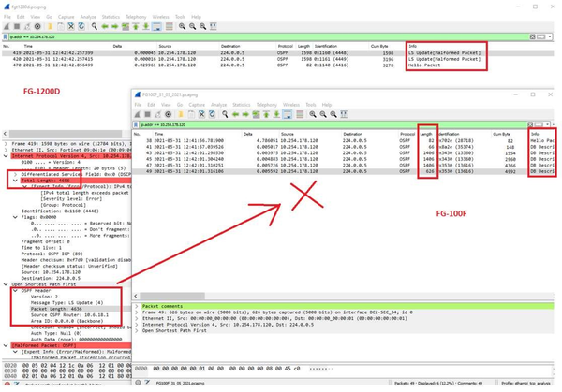Colorize packet list icon in FG-1200D toolbar
Screen dimensions: 562x392
click(170, 26)
